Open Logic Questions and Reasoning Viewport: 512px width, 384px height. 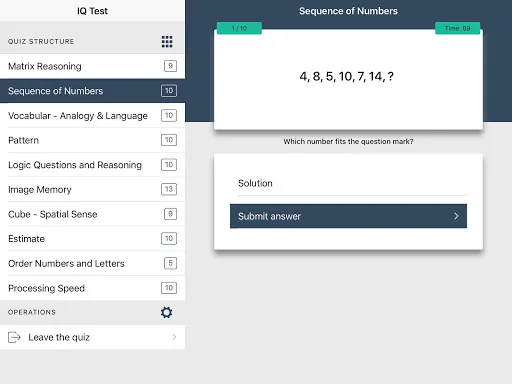coord(92,165)
